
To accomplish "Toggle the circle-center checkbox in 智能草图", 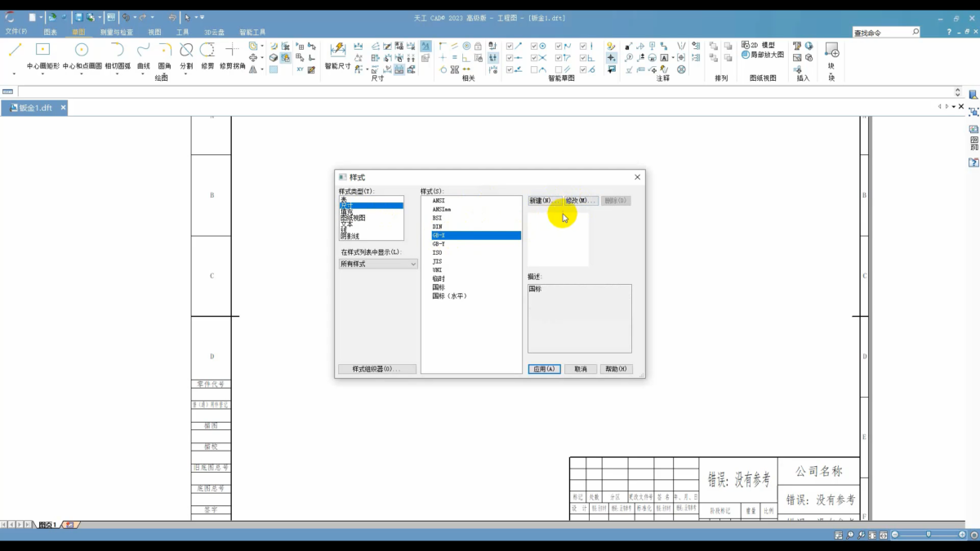I will [x=535, y=46].
